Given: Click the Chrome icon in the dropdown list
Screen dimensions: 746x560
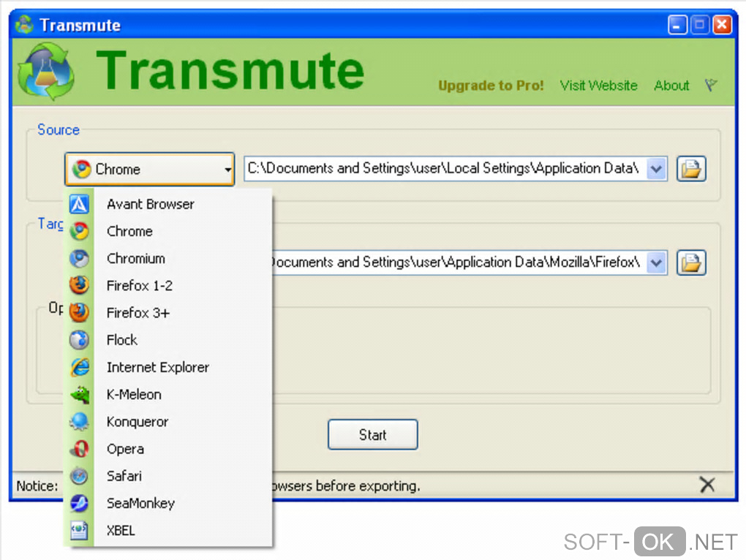Looking at the screenshot, I should (x=79, y=232).
